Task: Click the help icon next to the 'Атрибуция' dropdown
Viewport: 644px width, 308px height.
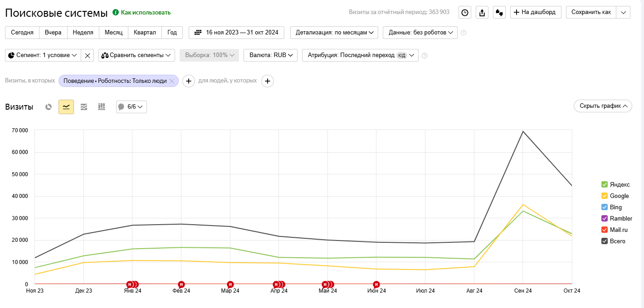Action: (x=424, y=56)
